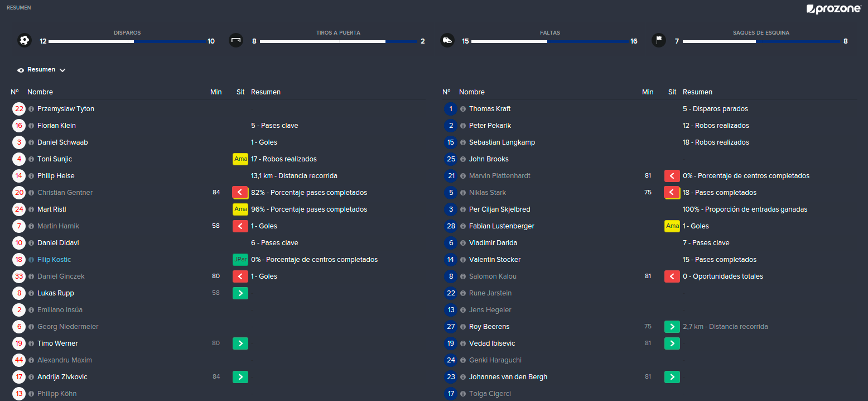Click the goal icon for Tiros a Puerta

(x=236, y=40)
